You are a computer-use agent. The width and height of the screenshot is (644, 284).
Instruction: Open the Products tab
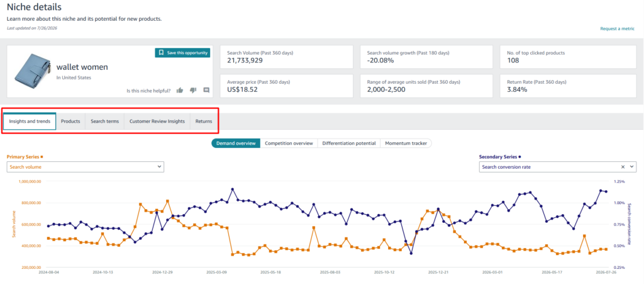[70, 122]
